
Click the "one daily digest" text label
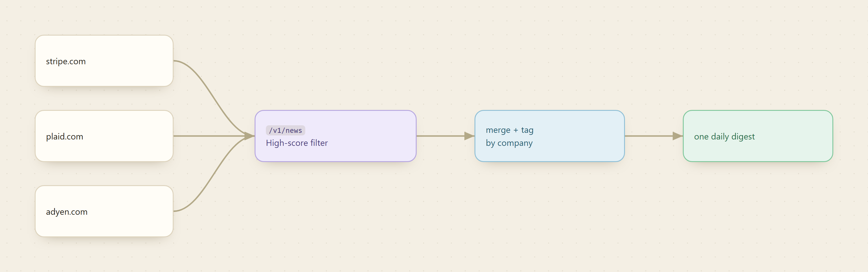click(x=724, y=137)
